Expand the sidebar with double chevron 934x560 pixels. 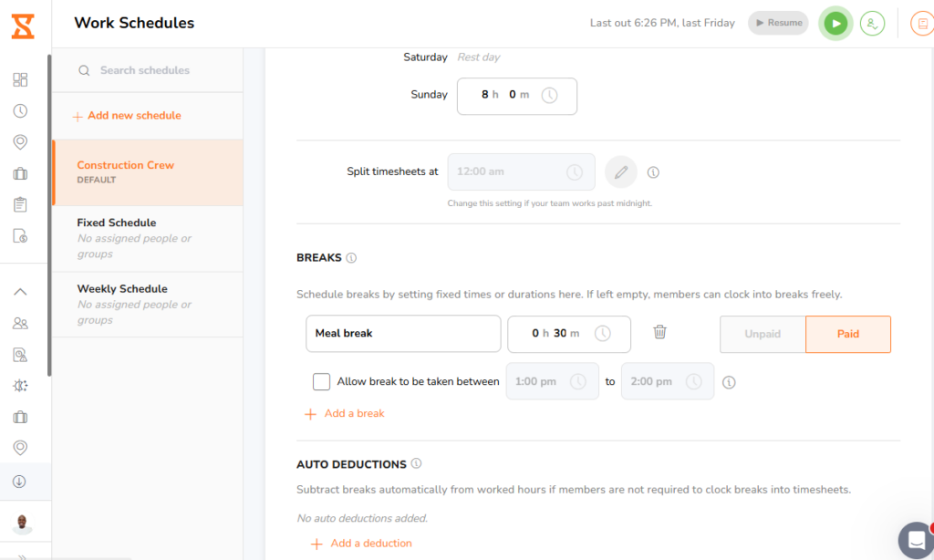(x=22, y=557)
